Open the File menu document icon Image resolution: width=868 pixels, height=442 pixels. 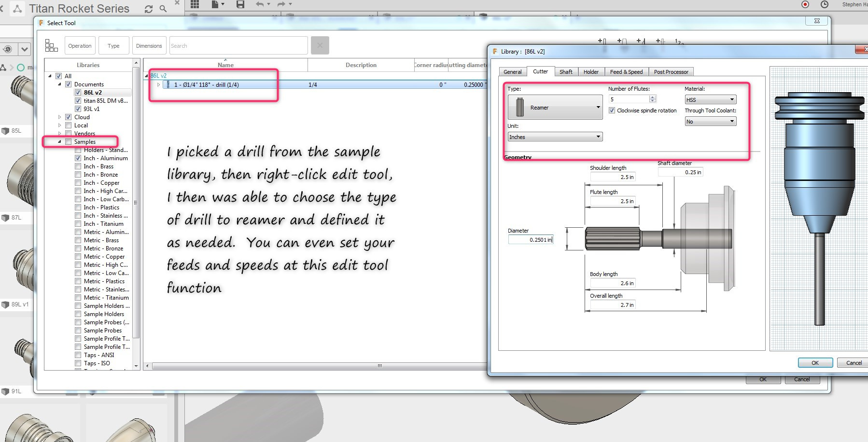[x=215, y=4]
